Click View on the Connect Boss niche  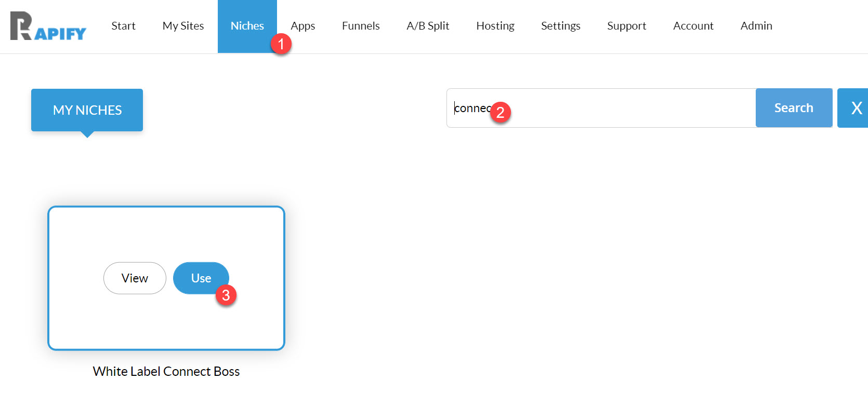point(135,278)
